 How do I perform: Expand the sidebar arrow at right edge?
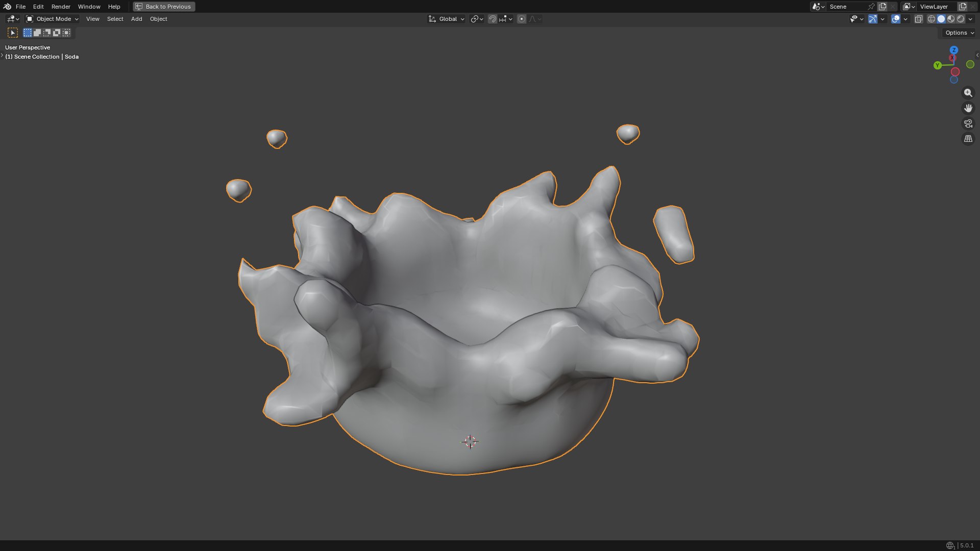[977, 55]
